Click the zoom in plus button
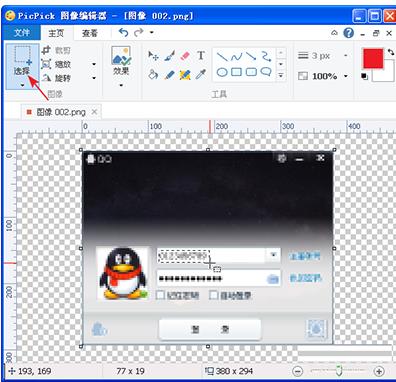The width and height of the screenshot is (396, 382). point(379,371)
